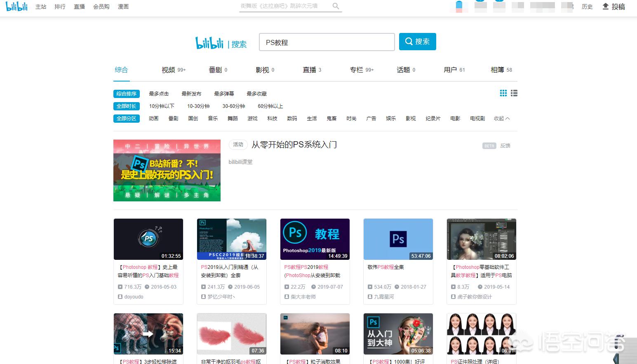Screen dimensions: 637x364
Task: Open 从零开始的PS系统入门 activity title
Action: pyautogui.click(x=294, y=145)
